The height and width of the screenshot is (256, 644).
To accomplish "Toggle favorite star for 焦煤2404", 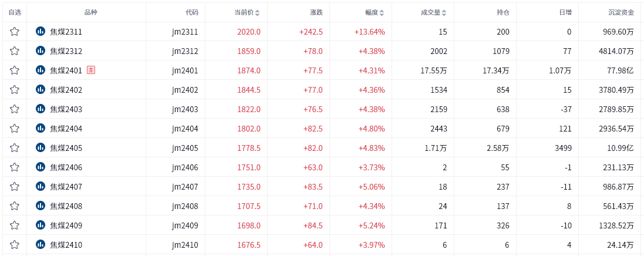I will [x=14, y=128].
